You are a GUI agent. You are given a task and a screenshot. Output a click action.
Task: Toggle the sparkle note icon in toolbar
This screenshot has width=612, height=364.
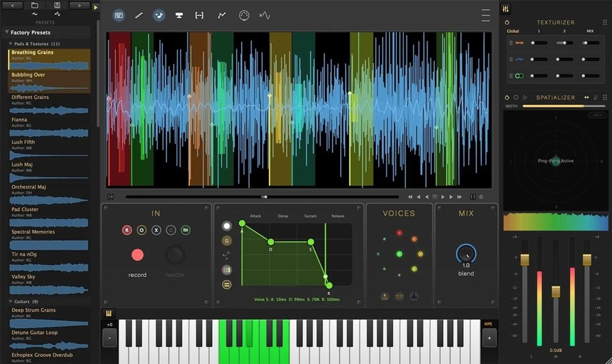(x=159, y=15)
